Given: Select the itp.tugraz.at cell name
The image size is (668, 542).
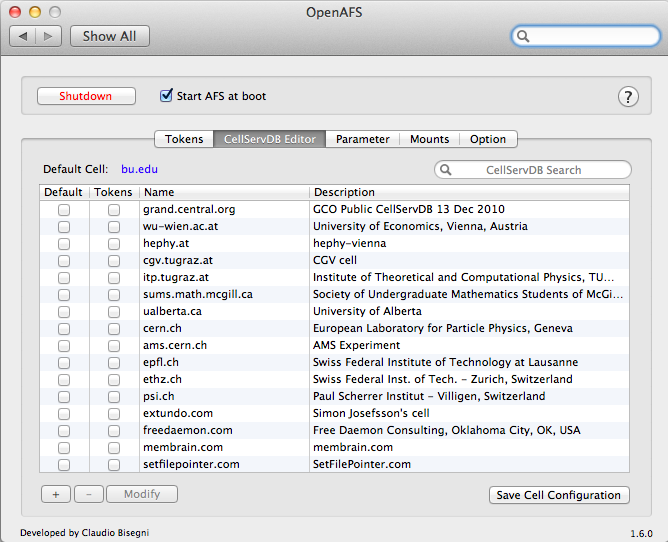Looking at the screenshot, I should click(176, 277).
